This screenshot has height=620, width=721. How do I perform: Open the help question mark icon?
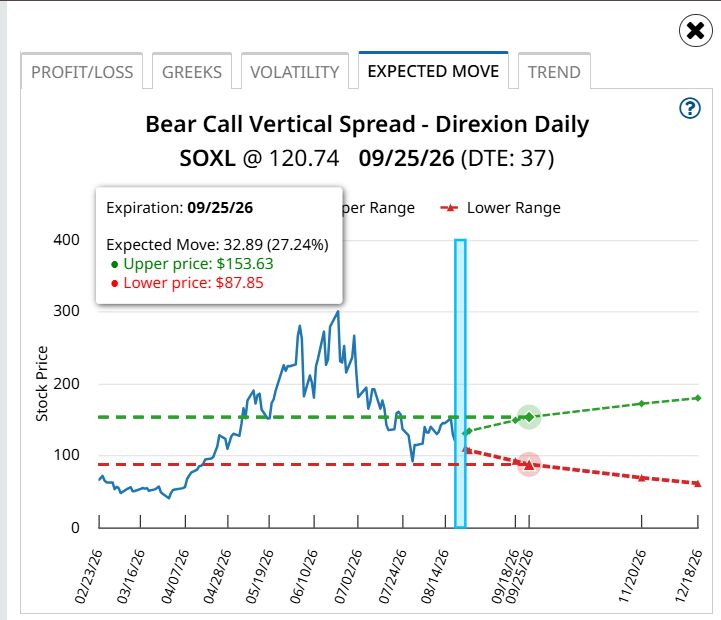click(690, 109)
